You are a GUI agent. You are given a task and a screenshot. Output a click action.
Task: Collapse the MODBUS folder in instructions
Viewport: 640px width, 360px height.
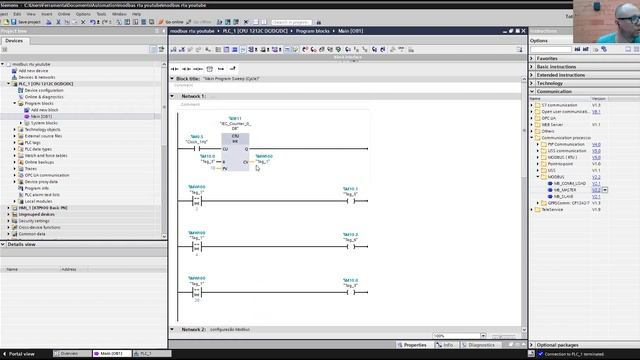point(538,177)
